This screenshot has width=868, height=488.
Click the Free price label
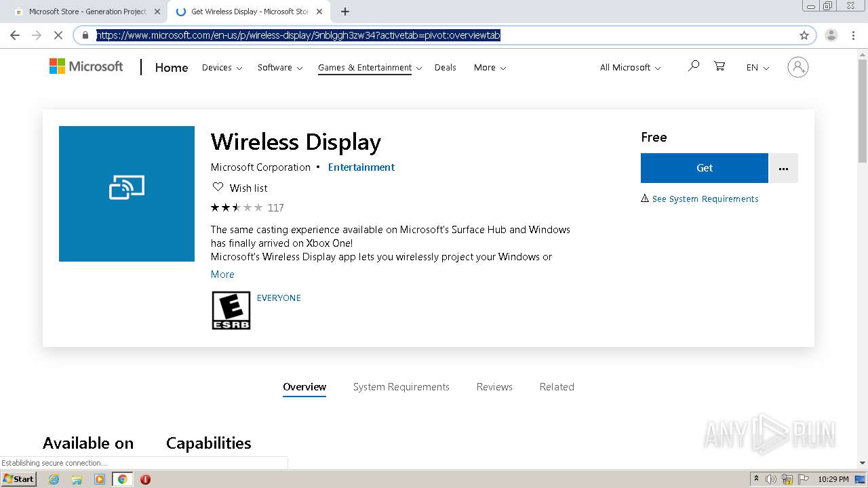click(654, 137)
